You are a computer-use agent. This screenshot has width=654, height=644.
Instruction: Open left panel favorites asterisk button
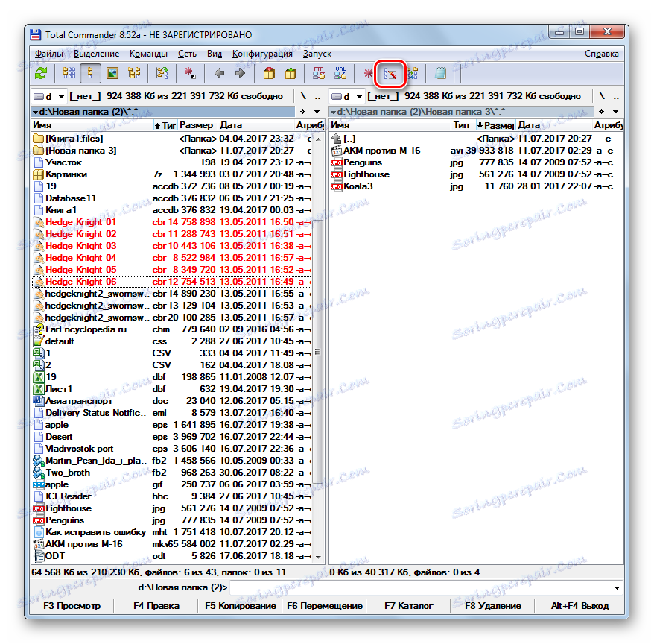click(303, 112)
